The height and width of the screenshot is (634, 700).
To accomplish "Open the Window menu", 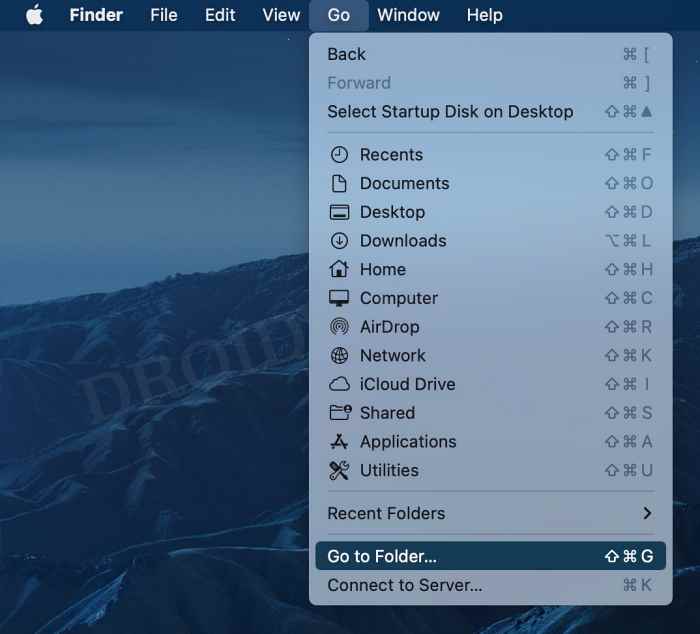I will [x=408, y=15].
